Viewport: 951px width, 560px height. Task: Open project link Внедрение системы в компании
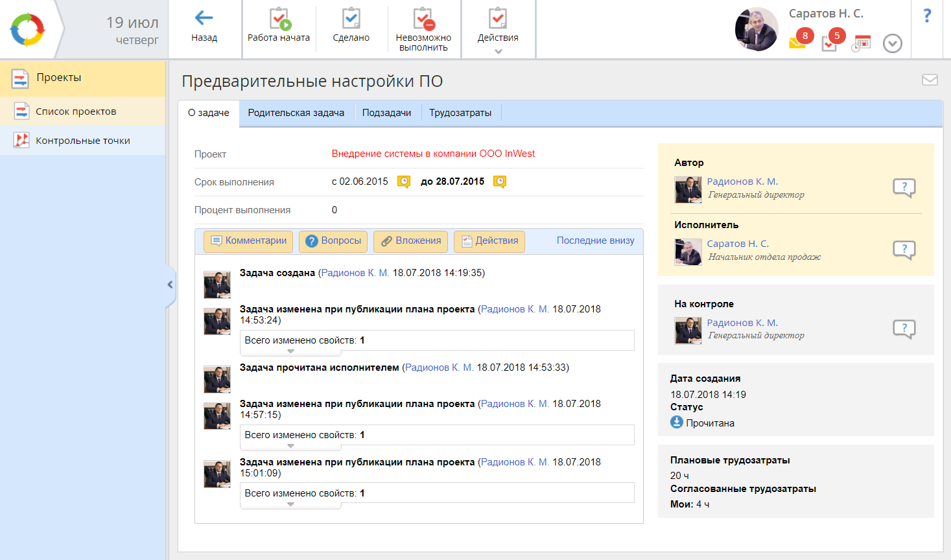point(433,154)
